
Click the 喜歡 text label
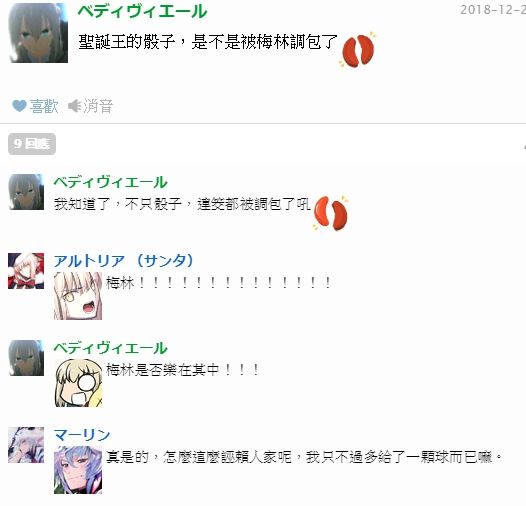pos(44,106)
